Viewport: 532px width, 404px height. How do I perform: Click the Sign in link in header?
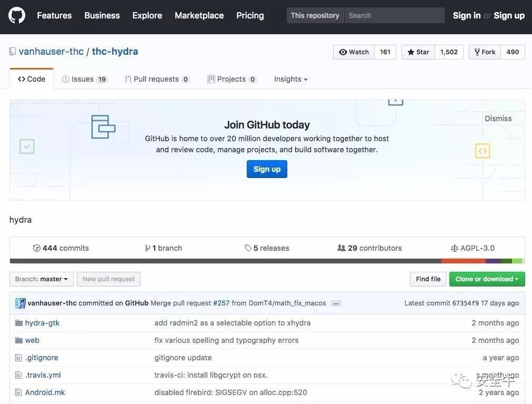pyautogui.click(x=467, y=15)
